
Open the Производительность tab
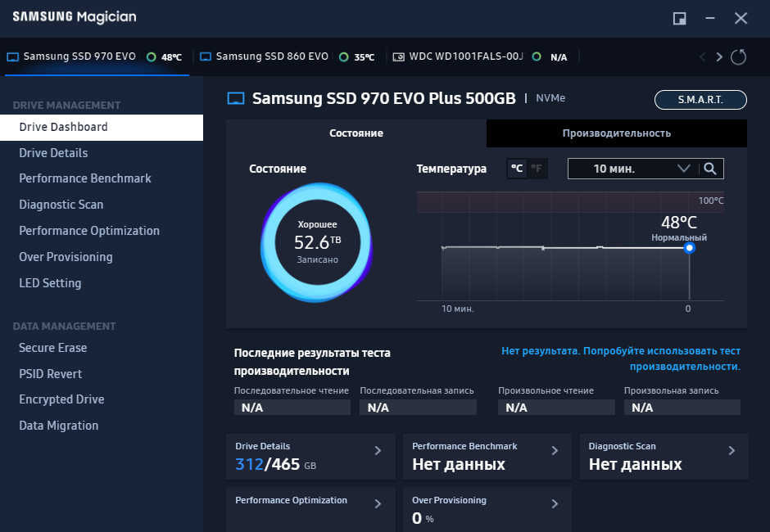(x=616, y=133)
